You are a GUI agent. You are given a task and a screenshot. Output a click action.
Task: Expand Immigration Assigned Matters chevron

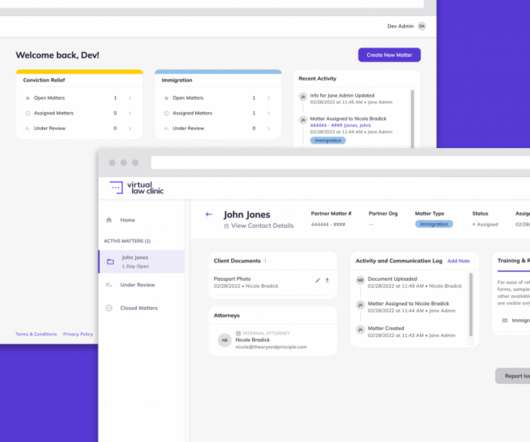[269, 113]
